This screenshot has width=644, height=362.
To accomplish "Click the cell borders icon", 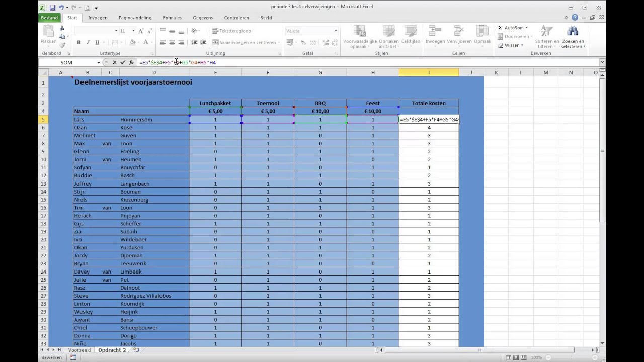I will (x=115, y=43).
